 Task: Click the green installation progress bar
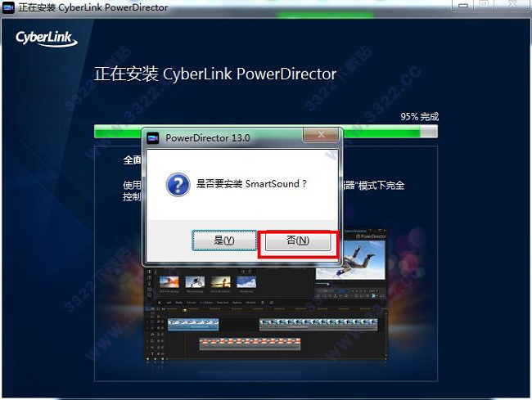[266, 132]
